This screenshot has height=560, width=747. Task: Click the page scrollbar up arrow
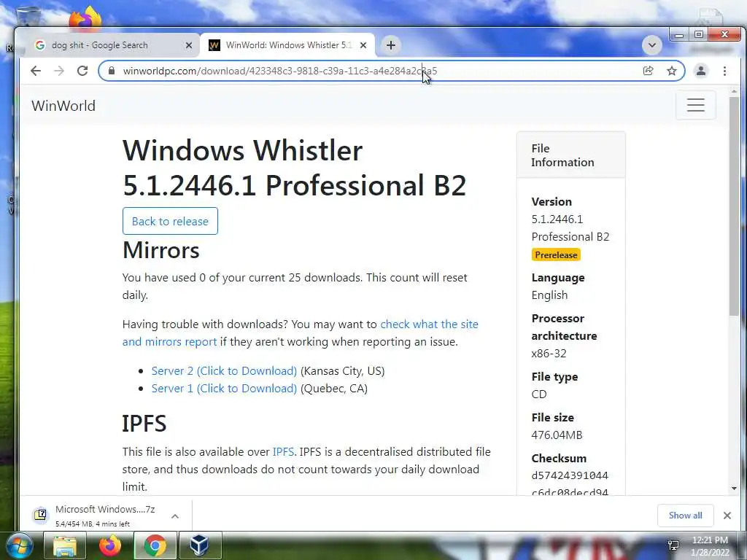tap(734, 91)
